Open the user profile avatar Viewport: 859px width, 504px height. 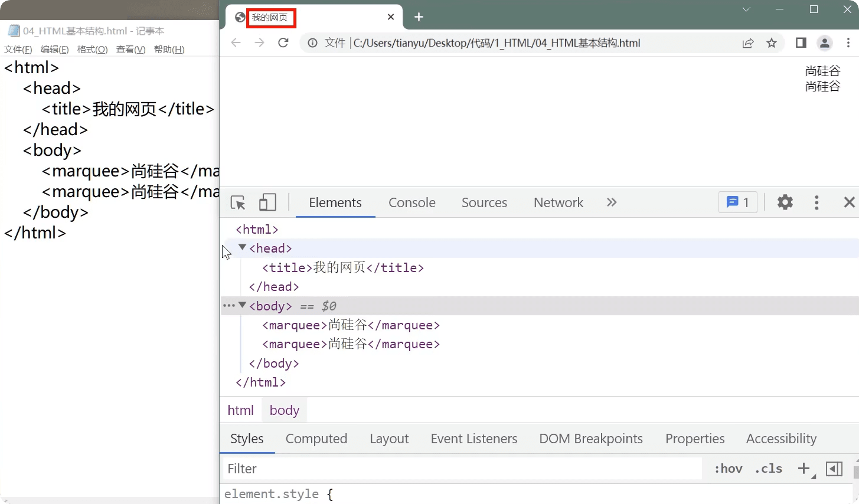tap(825, 42)
